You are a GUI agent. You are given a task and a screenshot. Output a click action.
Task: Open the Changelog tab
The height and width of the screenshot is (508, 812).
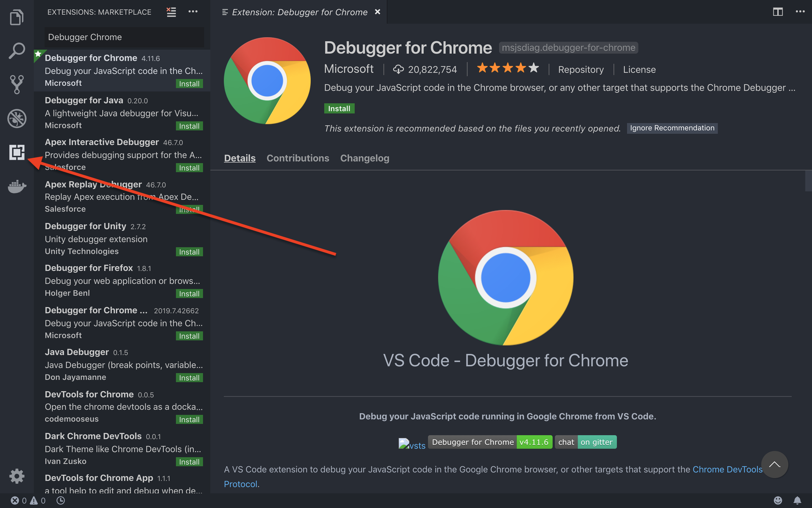click(x=364, y=158)
